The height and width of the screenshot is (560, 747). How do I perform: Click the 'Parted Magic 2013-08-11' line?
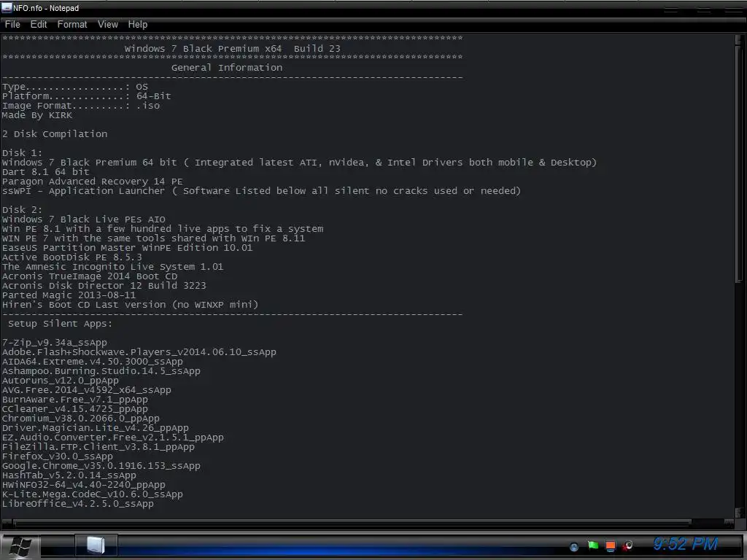coord(69,295)
